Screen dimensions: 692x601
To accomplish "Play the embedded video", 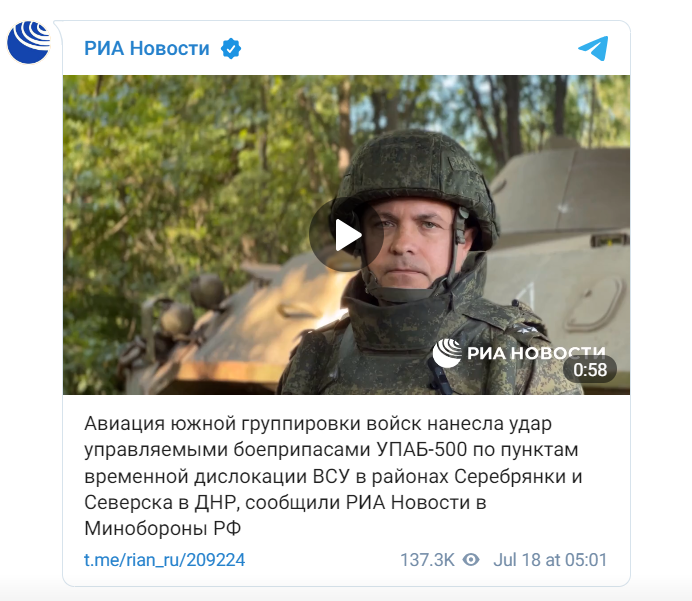I will point(346,235).
